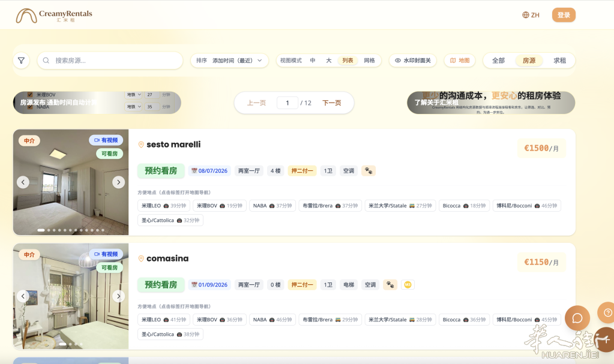Click pets-allowed paw icon on sesto marelli listing
This screenshot has height=364, width=614.
pyautogui.click(x=369, y=171)
